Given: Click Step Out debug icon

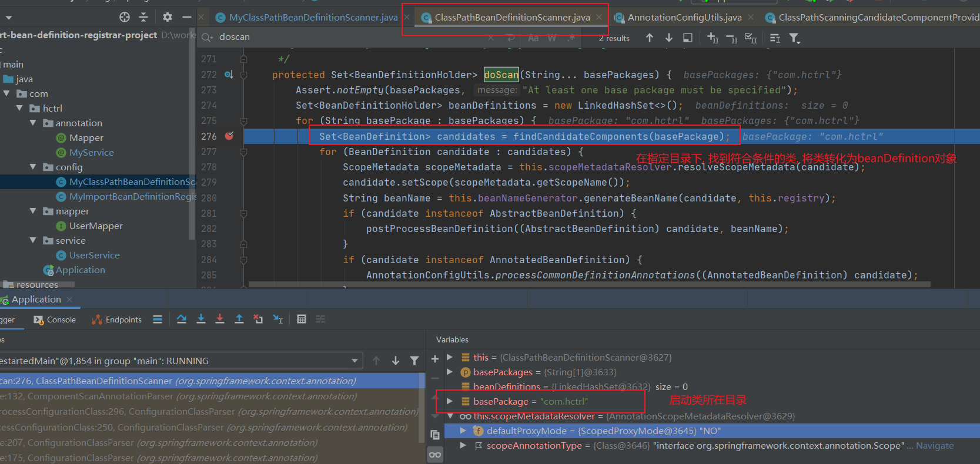Looking at the screenshot, I should pos(239,319).
